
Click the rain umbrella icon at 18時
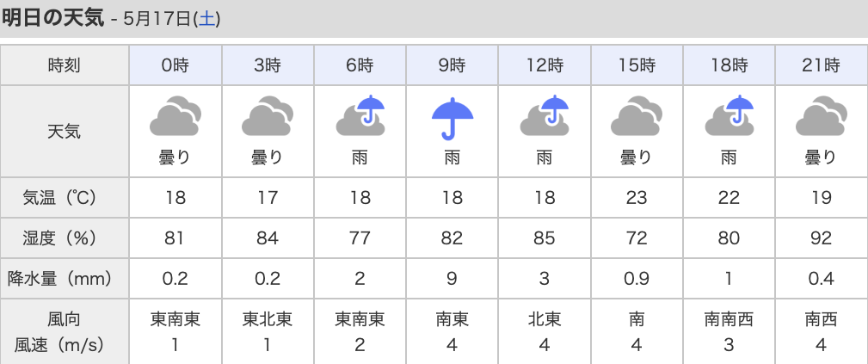click(729, 116)
